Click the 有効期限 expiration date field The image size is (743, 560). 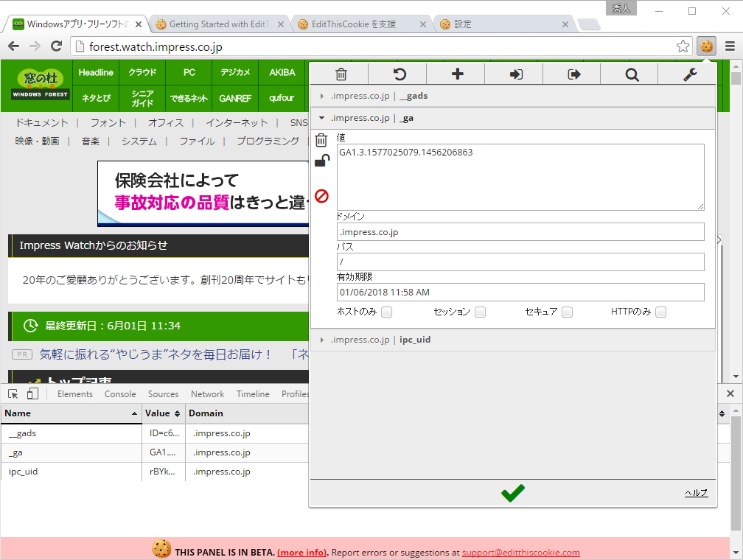(x=520, y=293)
